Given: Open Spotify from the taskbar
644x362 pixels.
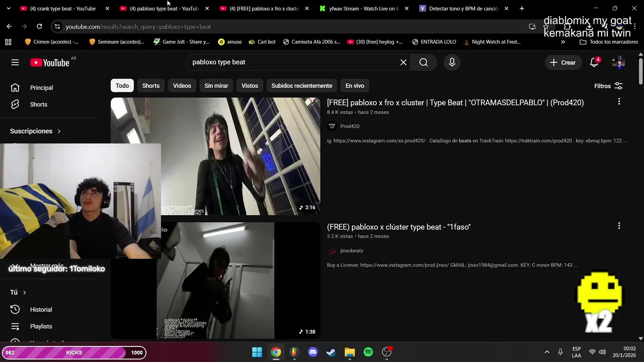Looking at the screenshot, I should point(368,352).
